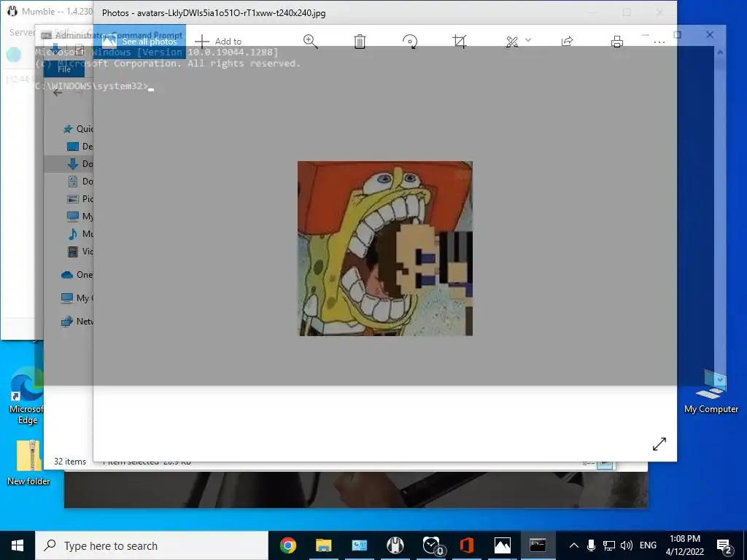Select Music in File Explorer sidebar

coord(80,234)
